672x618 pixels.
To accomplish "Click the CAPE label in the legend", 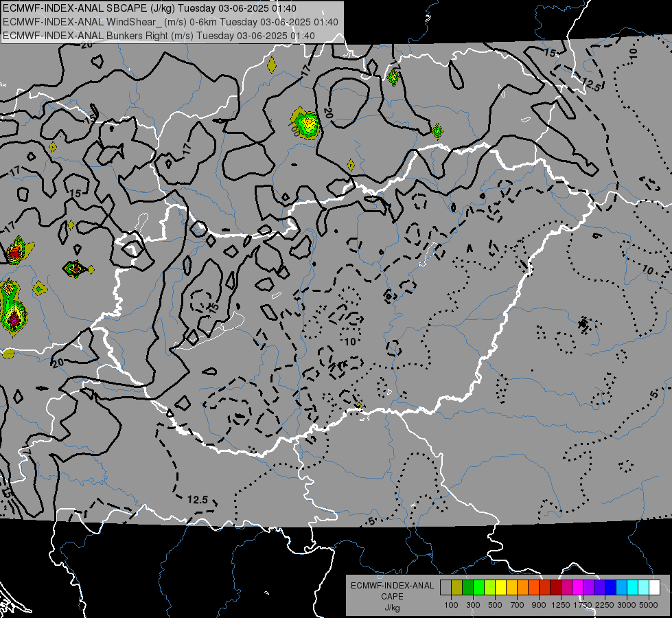I will coord(392,597).
